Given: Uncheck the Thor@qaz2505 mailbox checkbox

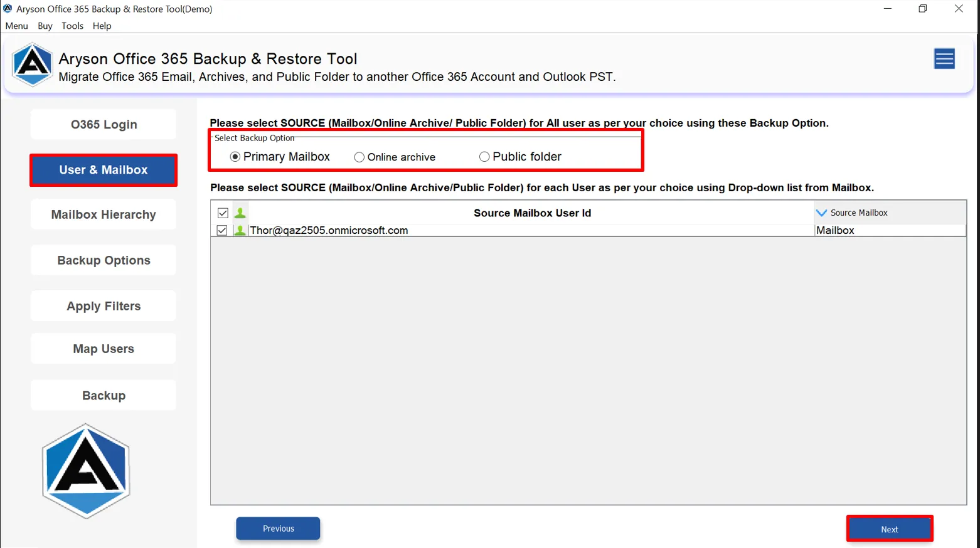Looking at the screenshot, I should tap(222, 231).
